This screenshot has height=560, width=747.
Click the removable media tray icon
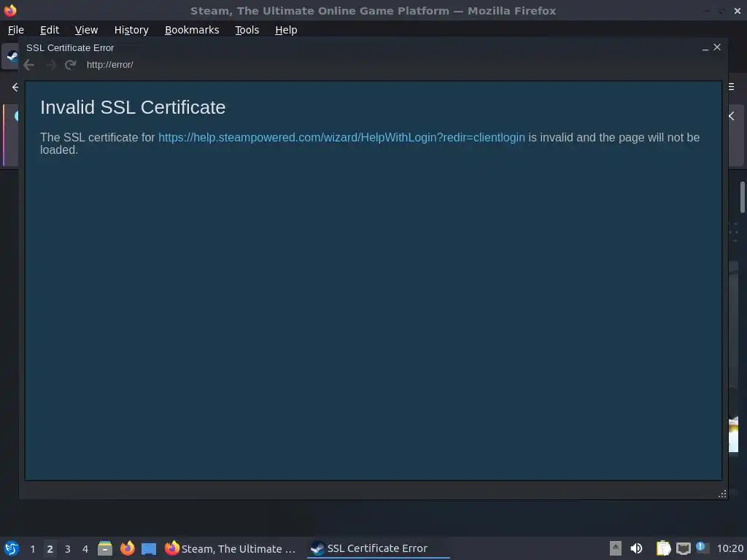click(x=616, y=548)
